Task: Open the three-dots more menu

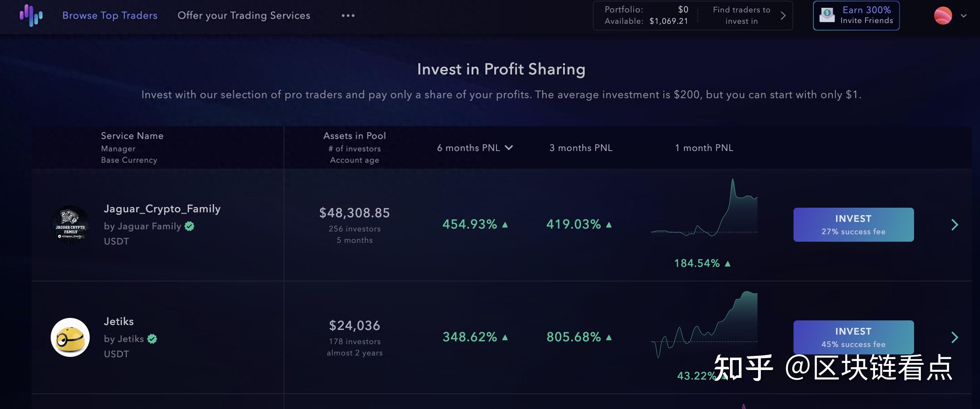Action: 348,16
